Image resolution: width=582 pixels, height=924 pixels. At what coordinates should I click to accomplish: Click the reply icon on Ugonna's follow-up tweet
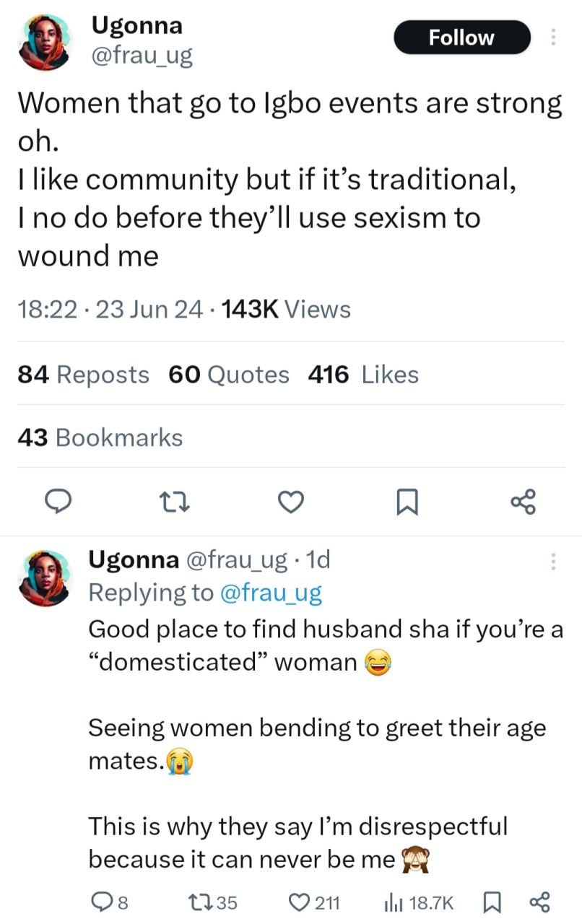coord(103,901)
